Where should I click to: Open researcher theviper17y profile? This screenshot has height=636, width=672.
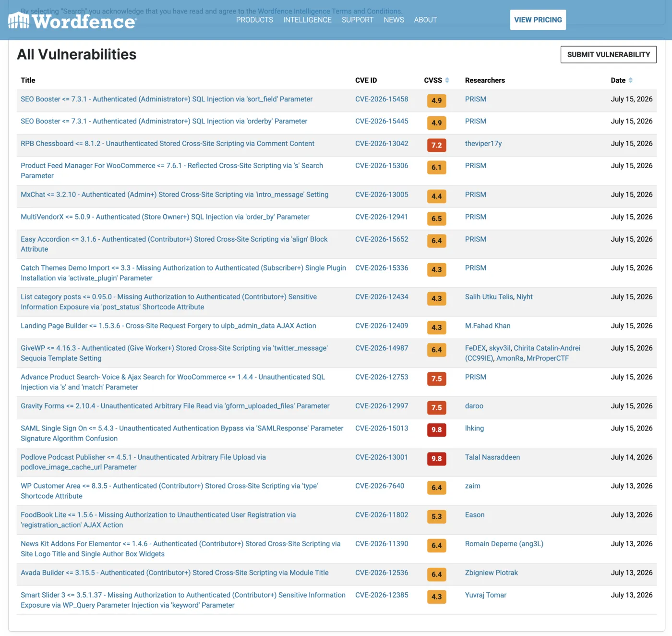[x=483, y=143]
